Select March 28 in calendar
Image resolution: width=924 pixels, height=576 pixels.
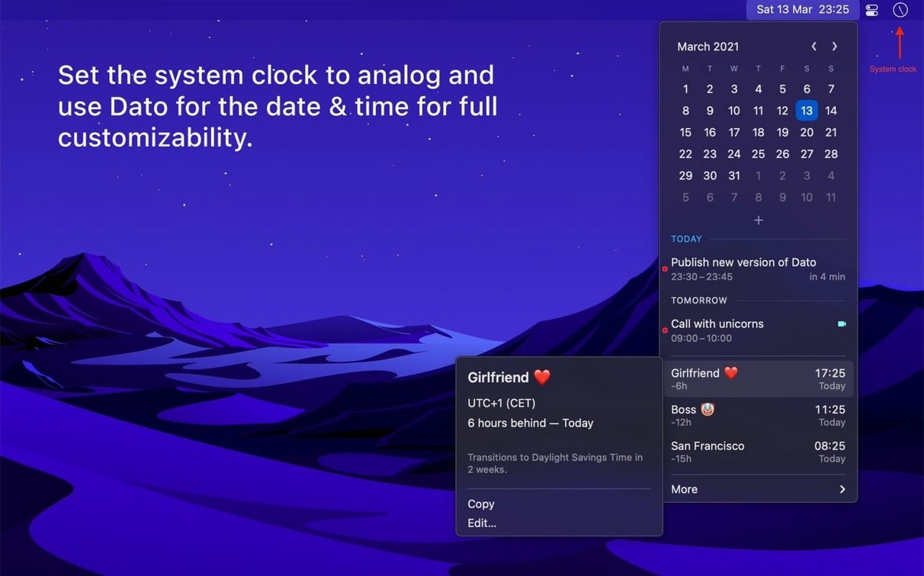point(831,154)
